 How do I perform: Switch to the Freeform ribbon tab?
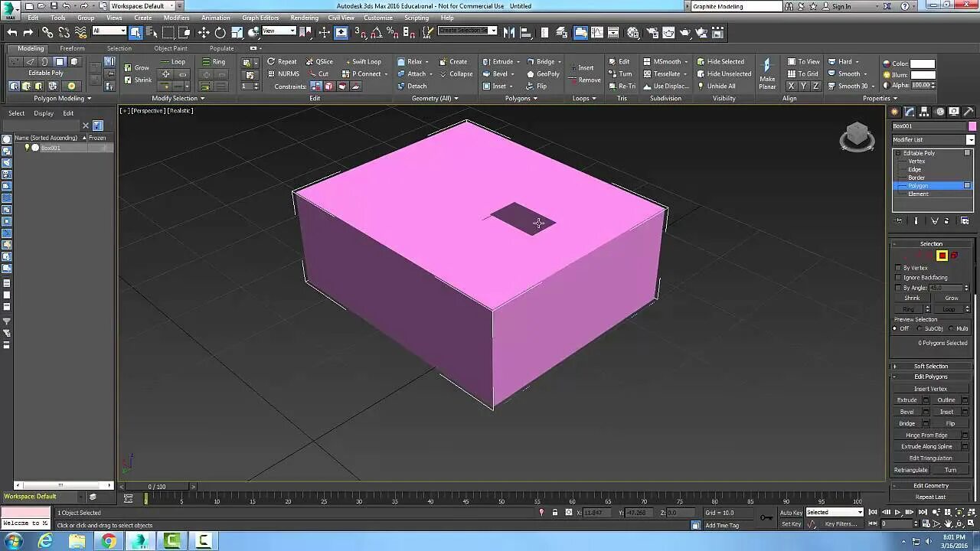click(x=72, y=48)
